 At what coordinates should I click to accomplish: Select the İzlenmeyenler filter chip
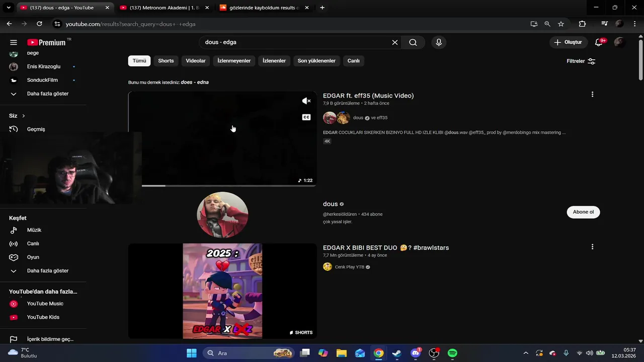(x=234, y=61)
